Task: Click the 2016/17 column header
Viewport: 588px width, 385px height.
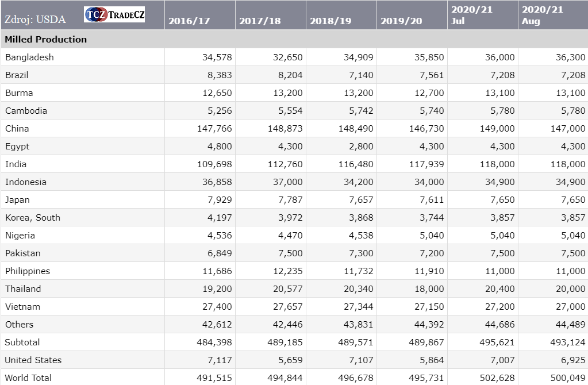Action: click(189, 21)
